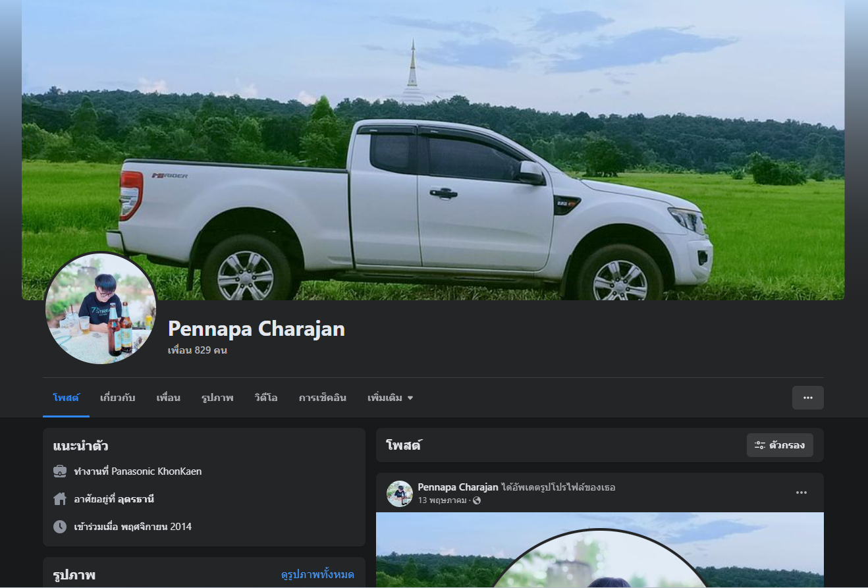
Task: Open the ดูรูปภาพทั้งหมด link
Action: point(317,575)
